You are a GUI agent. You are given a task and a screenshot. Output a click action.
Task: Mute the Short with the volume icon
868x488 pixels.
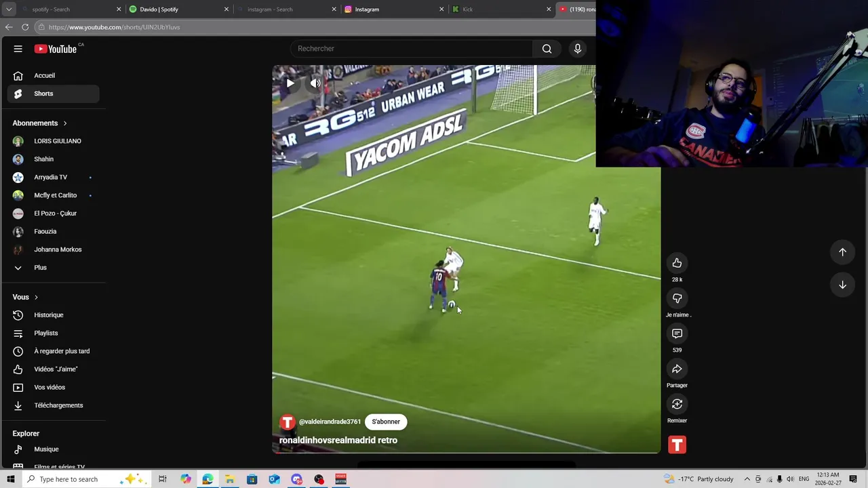pos(315,83)
